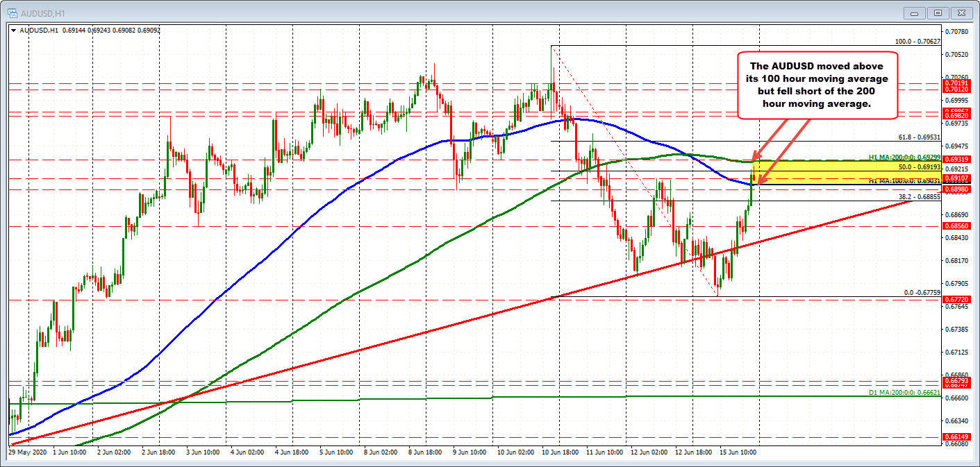The width and height of the screenshot is (980, 467).
Task: Close the AUDUSD,H1 chart window
Action: click(x=961, y=12)
